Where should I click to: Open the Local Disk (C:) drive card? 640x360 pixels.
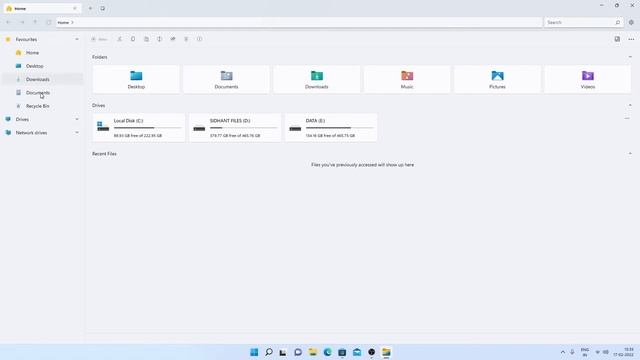[139, 128]
